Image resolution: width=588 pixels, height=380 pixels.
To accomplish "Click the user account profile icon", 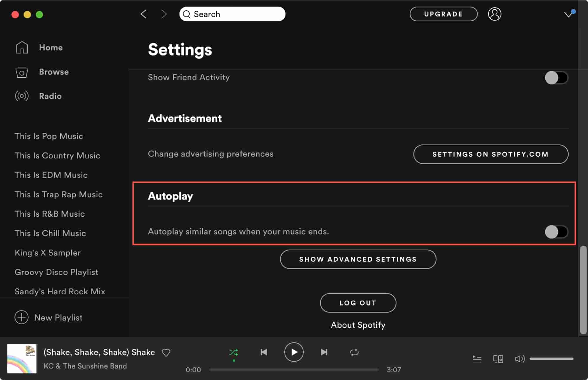I will click(x=494, y=14).
